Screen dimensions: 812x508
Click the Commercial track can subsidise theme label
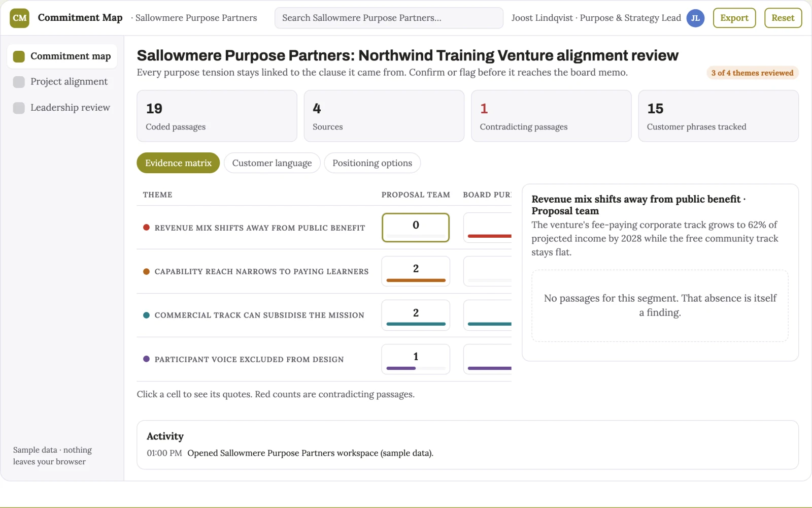click(259, 315)
